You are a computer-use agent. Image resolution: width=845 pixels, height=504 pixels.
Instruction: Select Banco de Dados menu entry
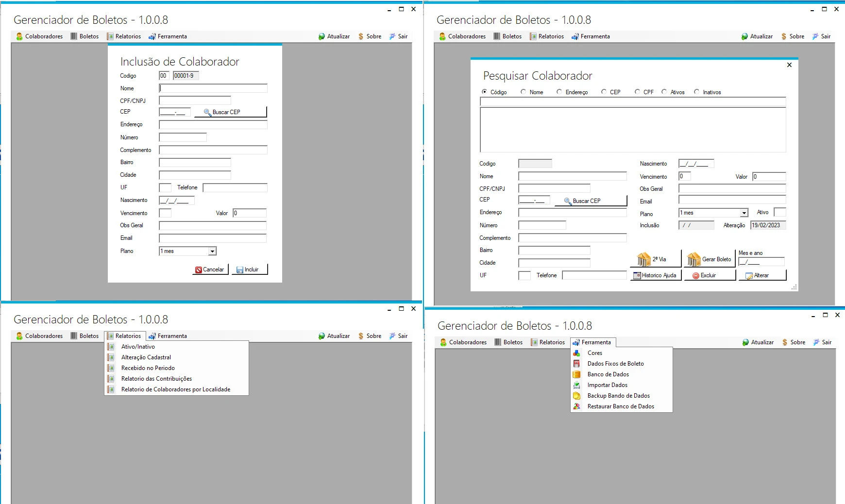click(x=608, y=374)
